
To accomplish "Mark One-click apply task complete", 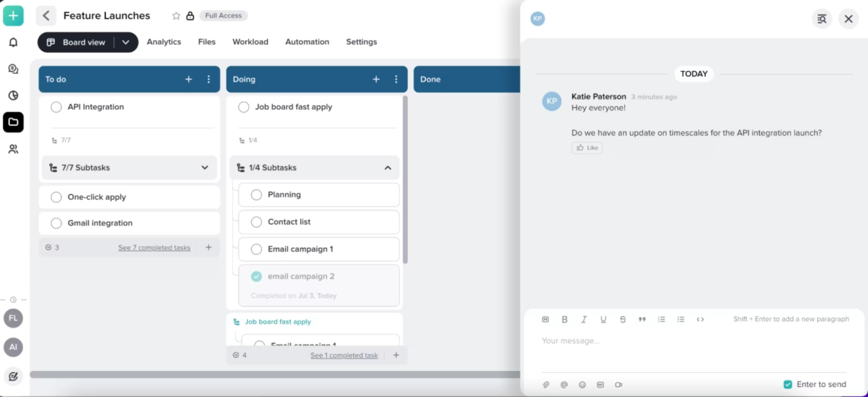I will tap(56, 197).
